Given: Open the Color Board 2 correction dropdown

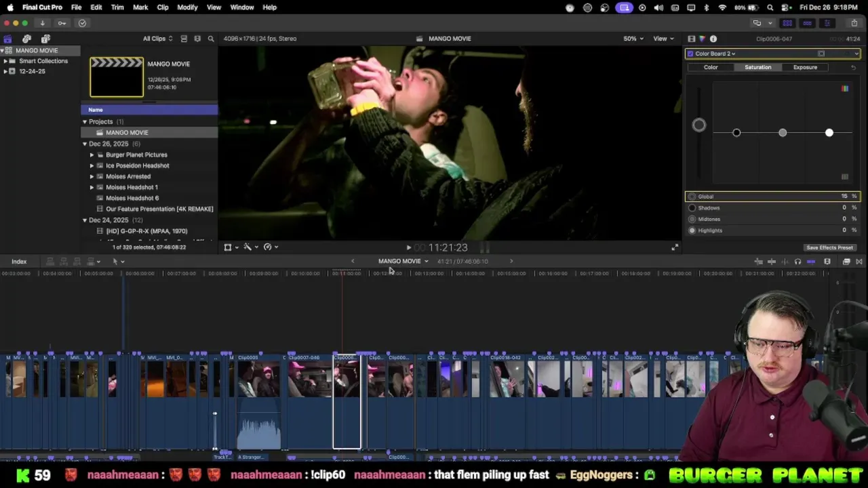Looking at the screenshot, I should coord(715,54).
